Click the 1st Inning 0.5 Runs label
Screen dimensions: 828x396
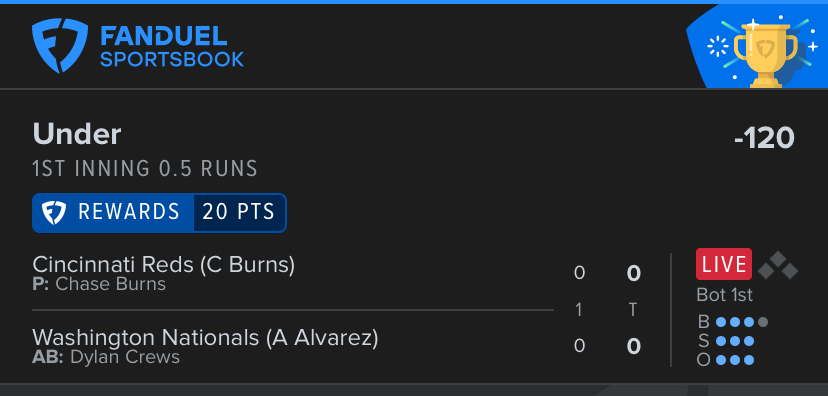click(x=145, y=169)
